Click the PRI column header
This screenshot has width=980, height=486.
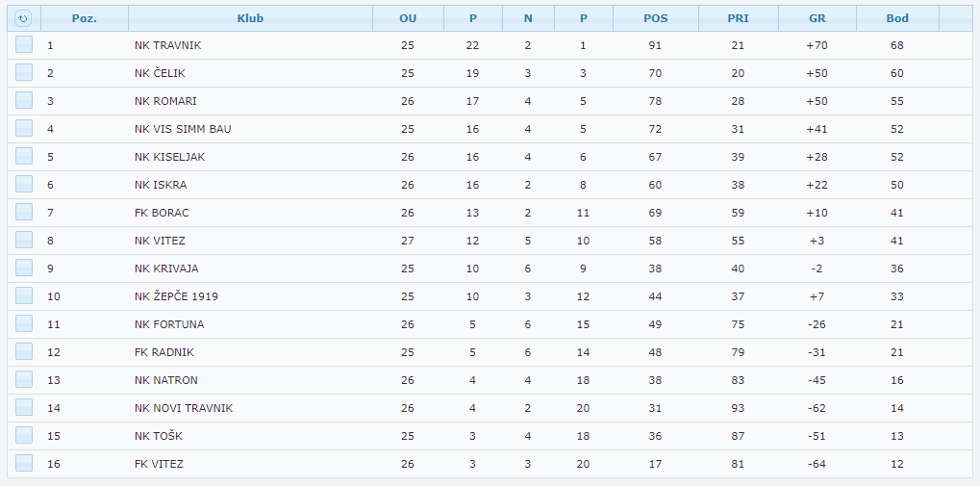click(x=738, y=18)
